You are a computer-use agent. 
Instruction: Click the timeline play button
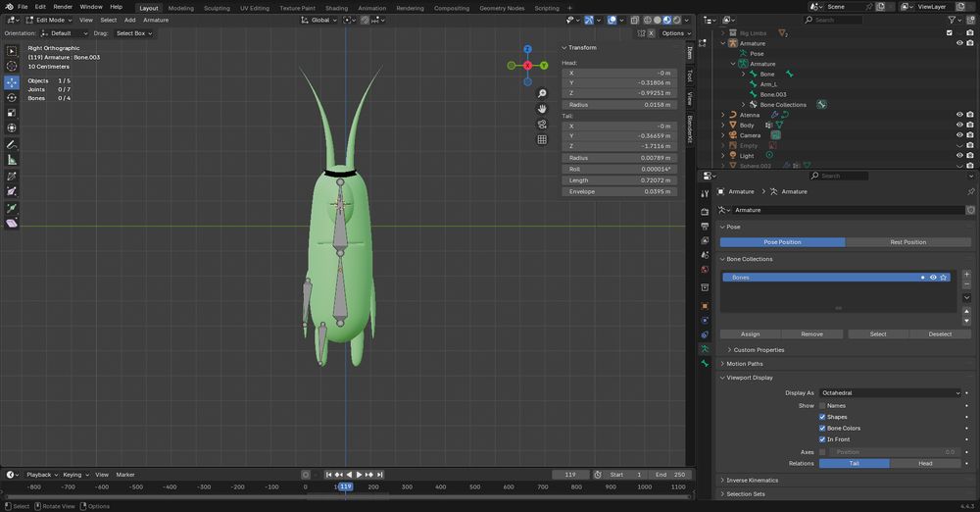pos(359,475)
